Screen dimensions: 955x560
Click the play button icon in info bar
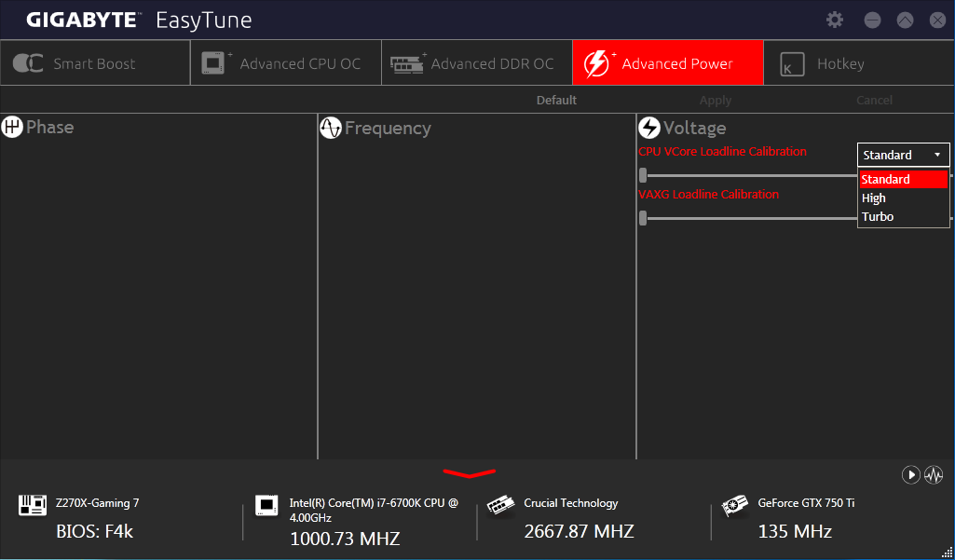(x=910, y=474)
